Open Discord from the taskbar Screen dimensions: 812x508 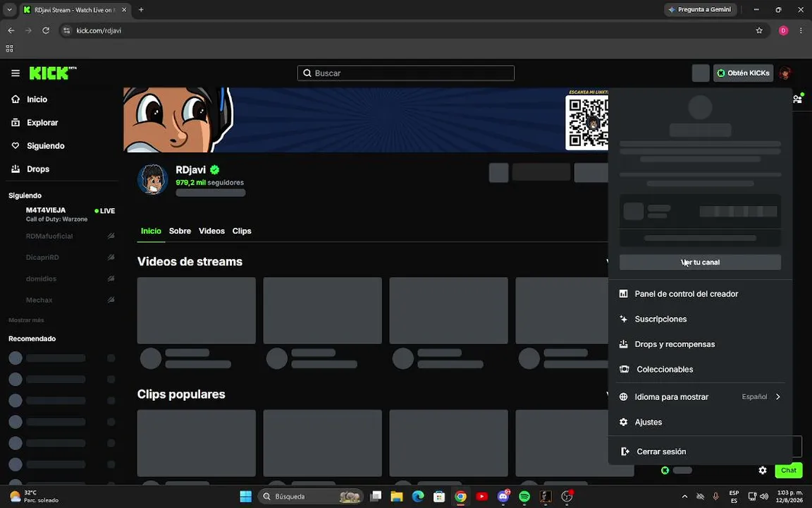click(x=503, y=497)
